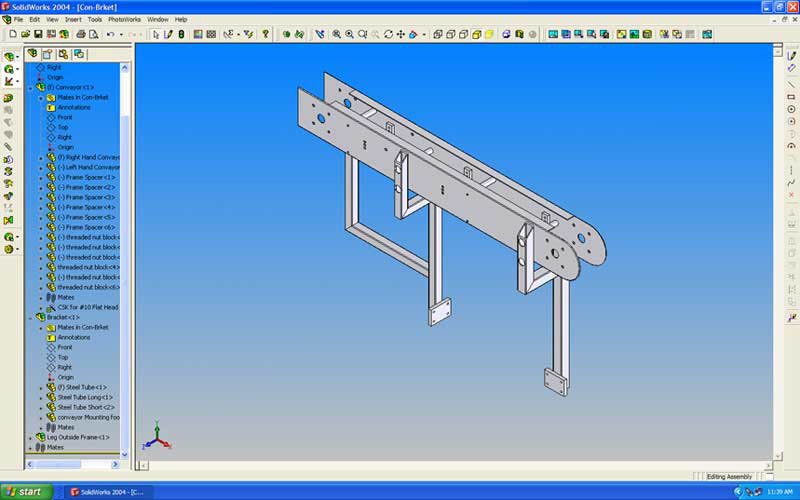This screenshot has height=500, width=800.
Task: Switch to Hidden Lines Removed display
Action: 463,34
